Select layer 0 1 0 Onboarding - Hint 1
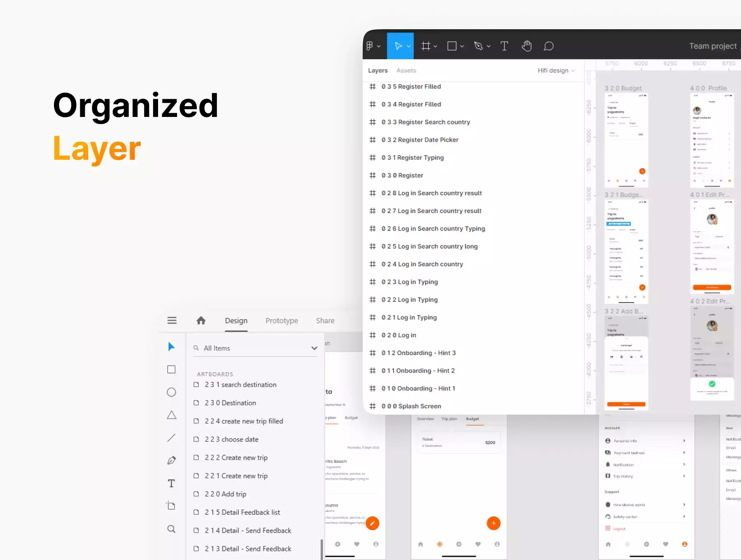 (x=473, y=388)
